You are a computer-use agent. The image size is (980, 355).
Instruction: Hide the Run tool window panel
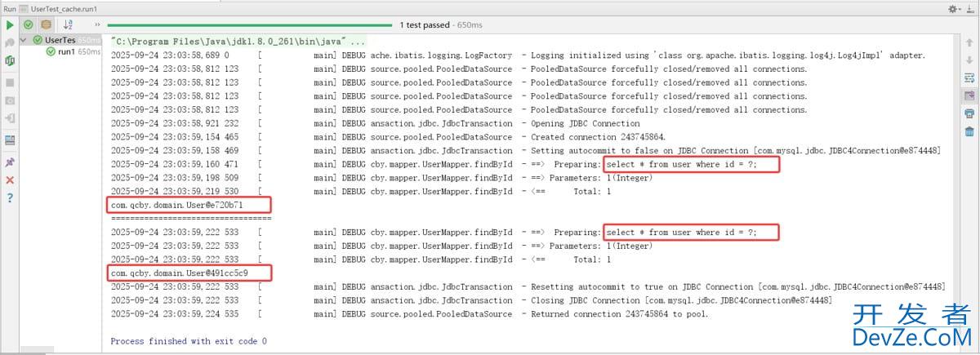(x=972, y=8)
